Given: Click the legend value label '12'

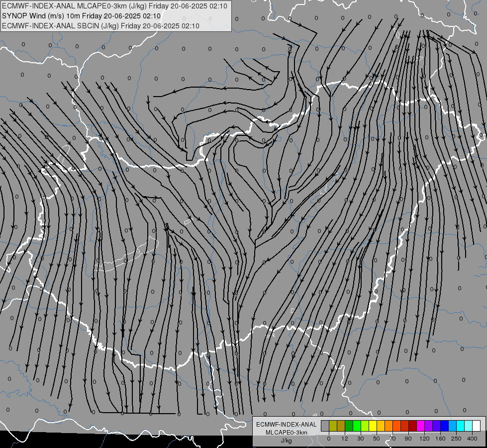Looking at the screenshot, I should 345,439.
